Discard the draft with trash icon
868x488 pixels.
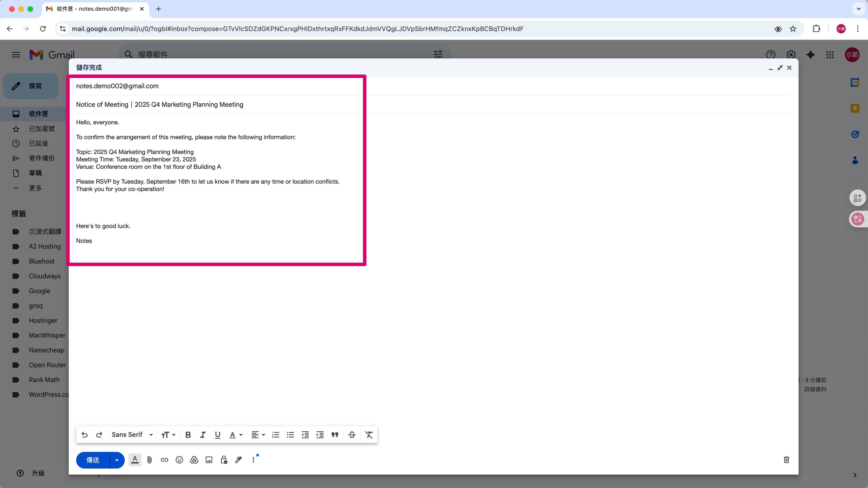tap(786, 460)
